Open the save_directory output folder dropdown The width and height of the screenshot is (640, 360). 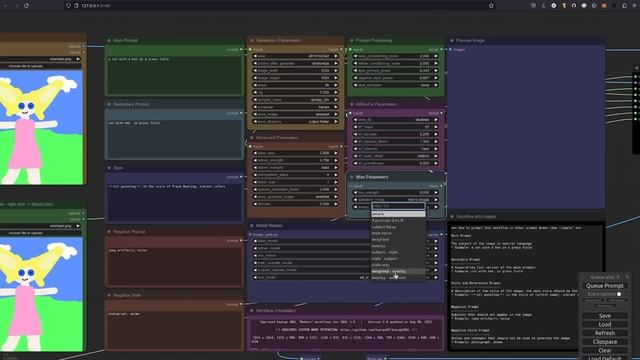tap(296, 122)
